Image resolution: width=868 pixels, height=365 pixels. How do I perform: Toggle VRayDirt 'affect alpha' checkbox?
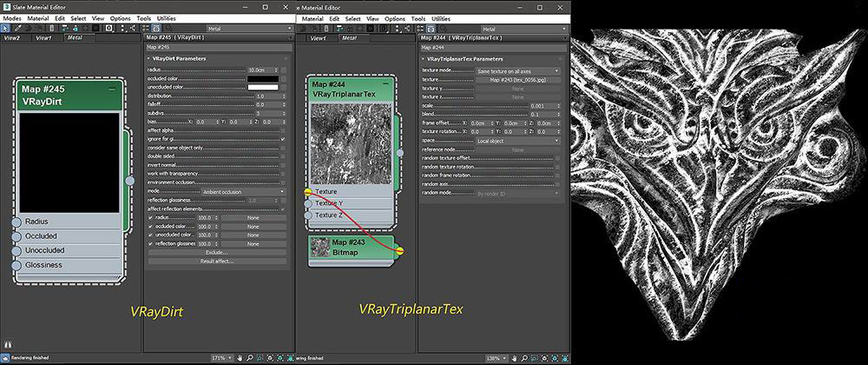[284, 130]
